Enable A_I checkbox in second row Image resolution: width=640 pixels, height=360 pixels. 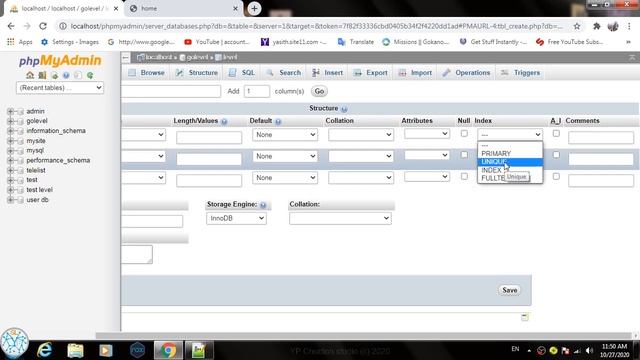[556, 155]
